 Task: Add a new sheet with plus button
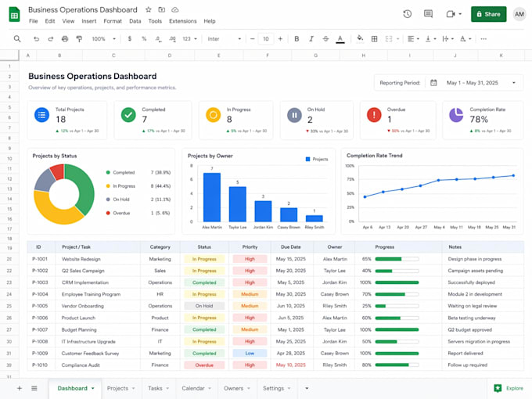pos(20,388)
